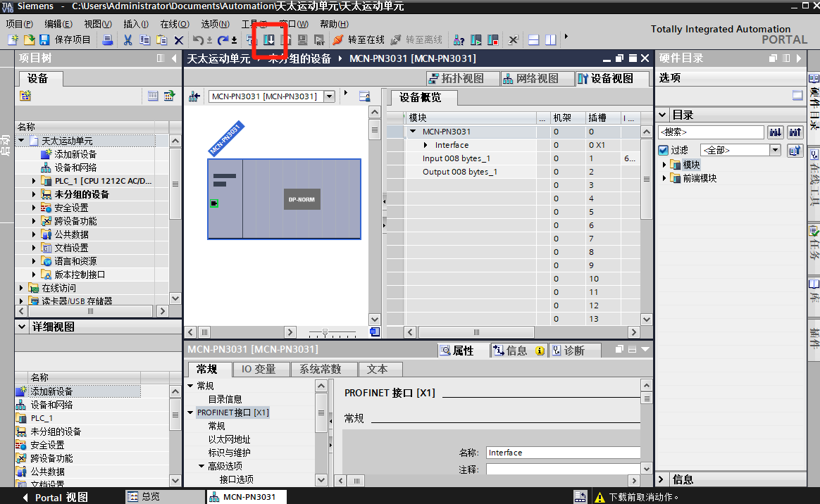Select MCN-PN3031 editor in bottom bar
The height and width of the screenshot is (504, 820).
[x=247, y=497]
